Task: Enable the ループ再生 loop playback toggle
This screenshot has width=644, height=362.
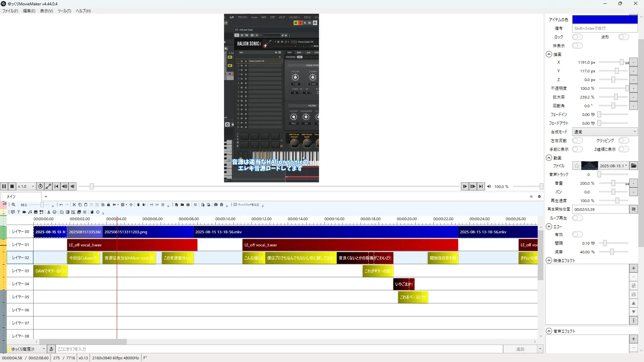Action: point(577,218)
